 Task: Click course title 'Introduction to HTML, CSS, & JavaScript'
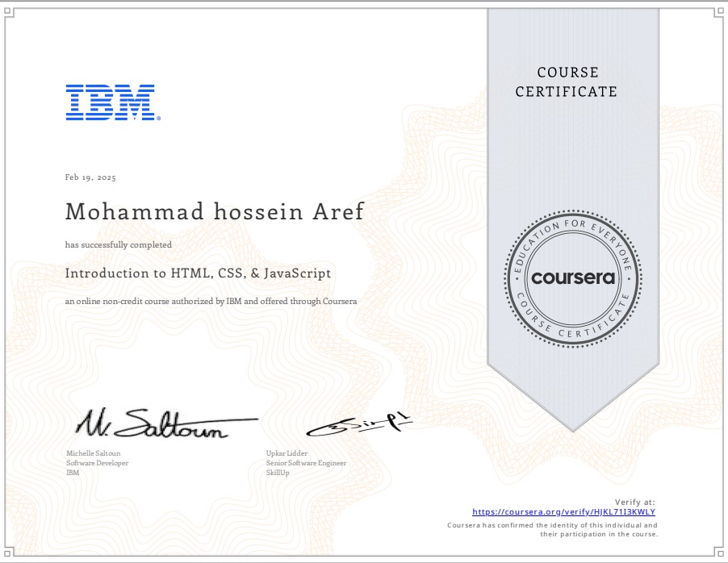(198, 273)
